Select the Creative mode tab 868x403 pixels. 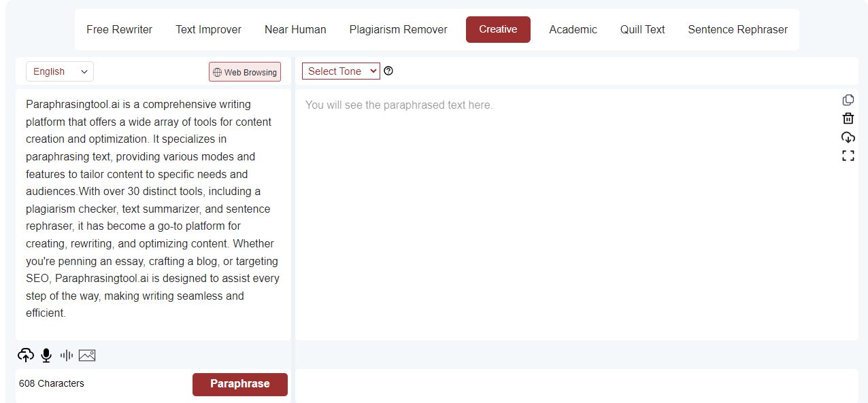tap(498, 29)
